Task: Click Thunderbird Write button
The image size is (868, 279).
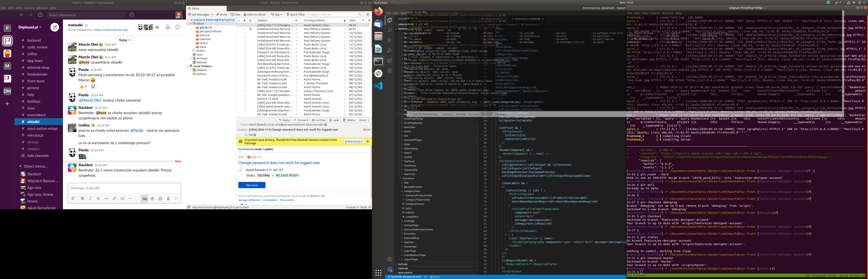Action: pyautogui.click(x=222, y=15)
